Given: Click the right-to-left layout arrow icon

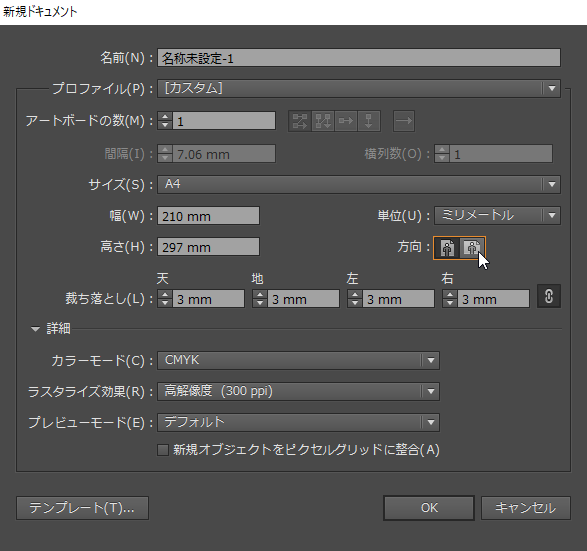Looking at the screenshot, I should pyautogui.click(x=404, y=121).
